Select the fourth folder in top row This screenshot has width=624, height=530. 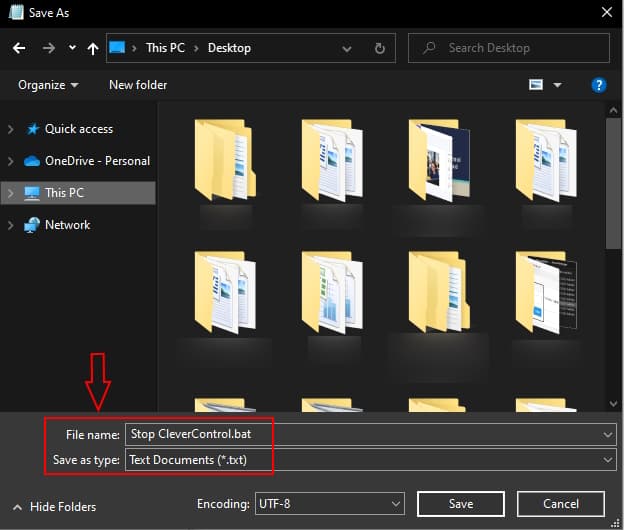pos(546,160)
